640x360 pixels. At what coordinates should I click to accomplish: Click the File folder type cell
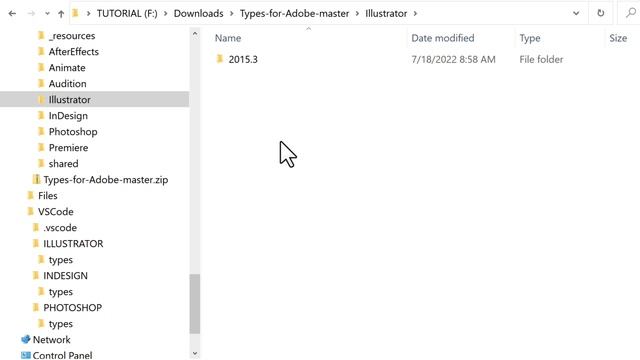point(541,60)
